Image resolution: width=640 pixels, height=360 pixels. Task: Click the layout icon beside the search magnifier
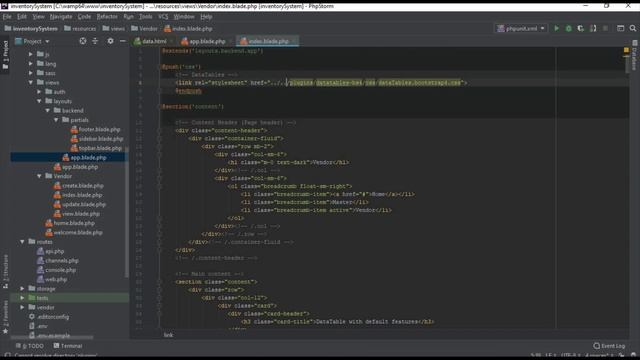pyautogui.click(x=620, y=28)
